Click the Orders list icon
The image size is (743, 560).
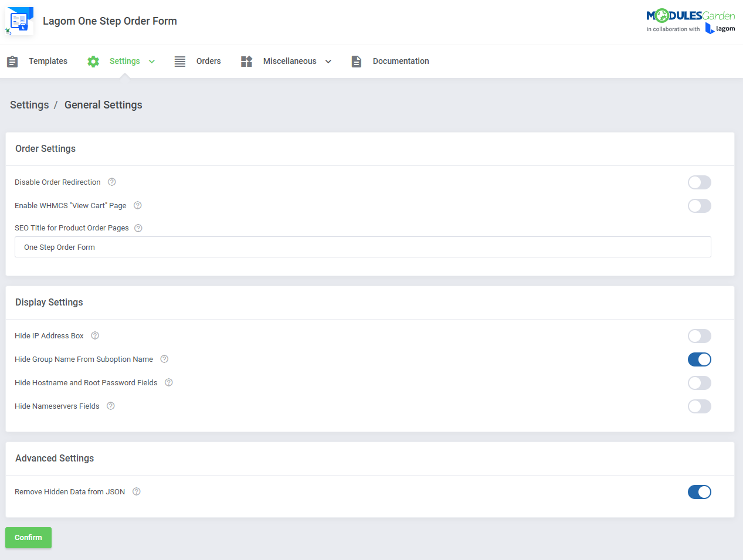(180, 62)
